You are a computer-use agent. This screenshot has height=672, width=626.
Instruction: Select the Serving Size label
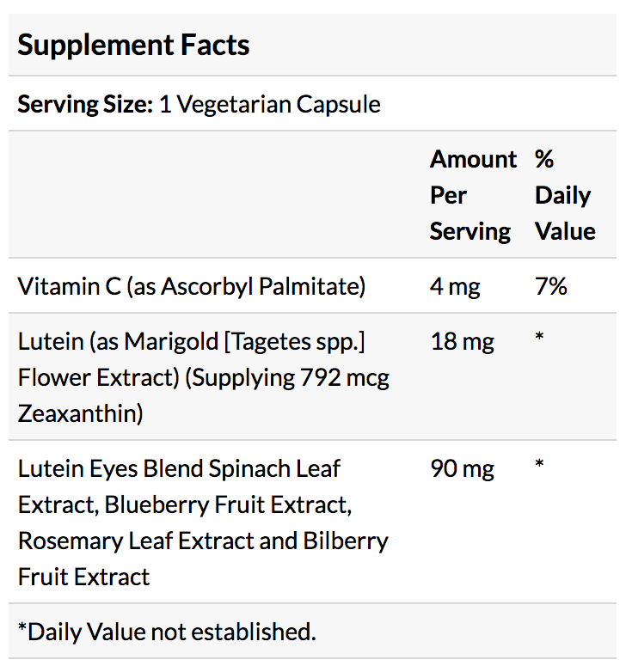85,104
